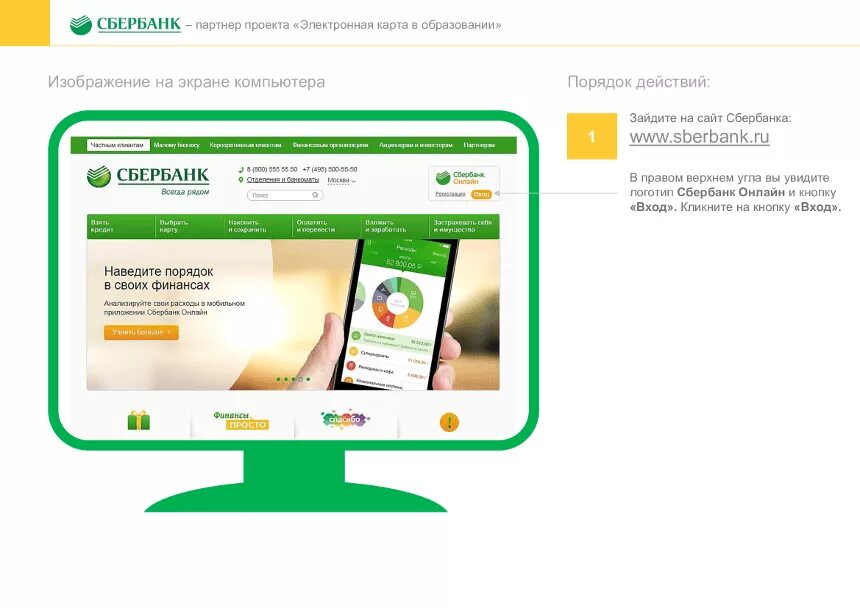Image resolution: width=860 pixels, height=608 pixels.
Task: Open 'Акционерам и инвесторам' tab
Action: point(416,145)
